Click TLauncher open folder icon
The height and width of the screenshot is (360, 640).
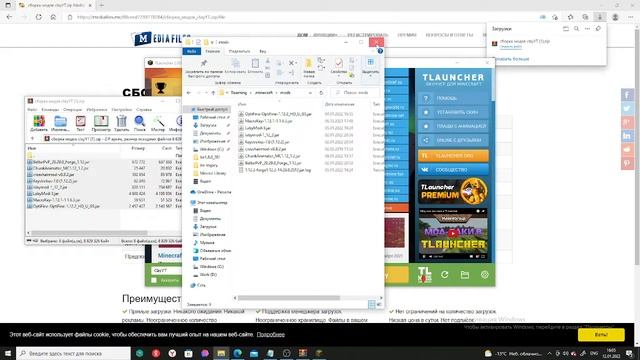click(x=464, y=275)
